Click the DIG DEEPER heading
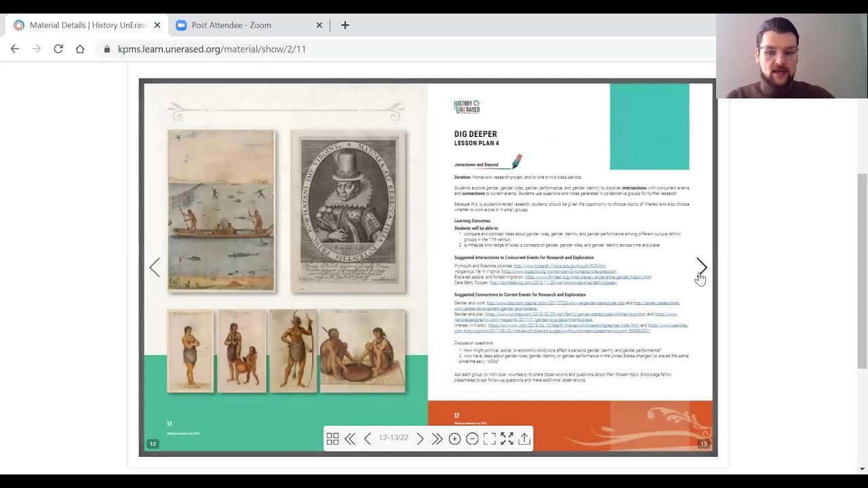Screen dimensions: 868x488 (475, 134)
